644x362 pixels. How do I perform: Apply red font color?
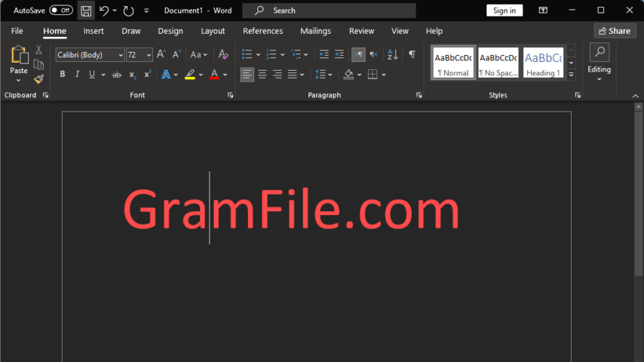[x=214, y=75]
